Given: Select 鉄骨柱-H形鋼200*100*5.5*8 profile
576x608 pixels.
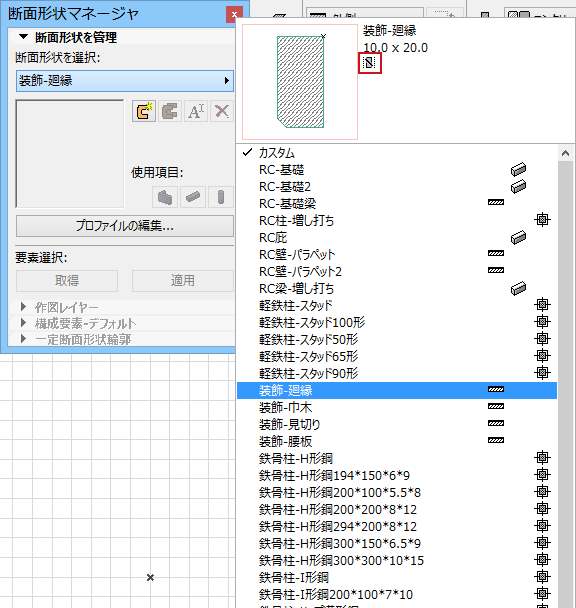Looking at the screenshot, I should tap(397, 492).
